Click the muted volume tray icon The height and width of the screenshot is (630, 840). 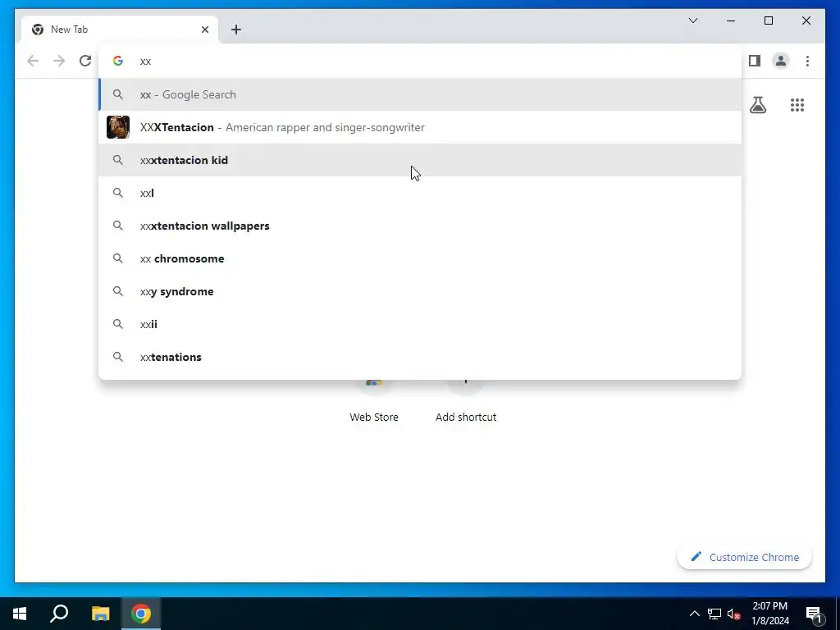(734, 614)
